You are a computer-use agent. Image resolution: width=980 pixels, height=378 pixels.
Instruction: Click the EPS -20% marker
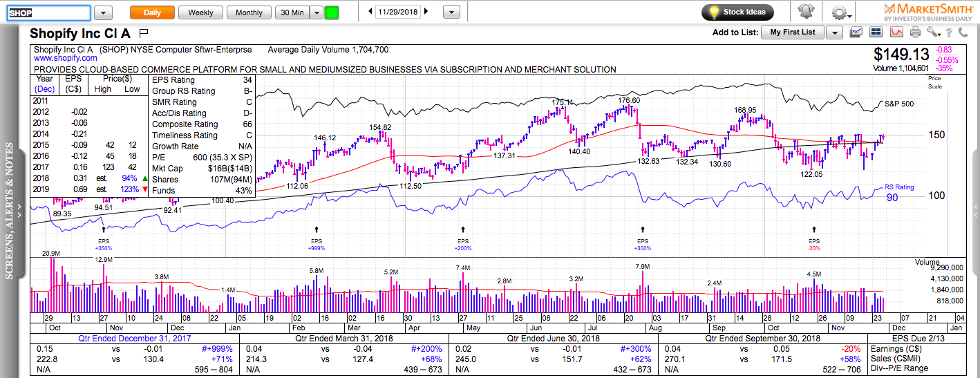point(814,244)
